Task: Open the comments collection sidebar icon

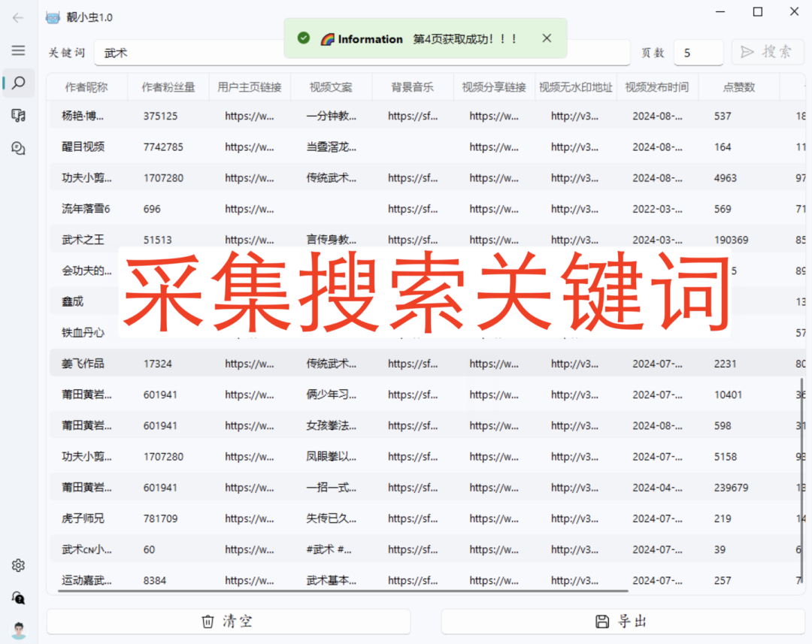Action: [x=17, y=148]
